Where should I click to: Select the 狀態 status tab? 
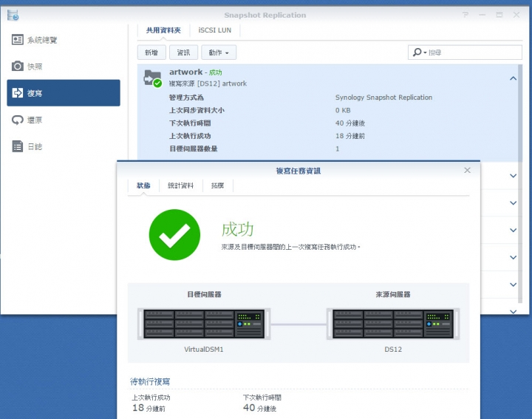click(143, 185)
